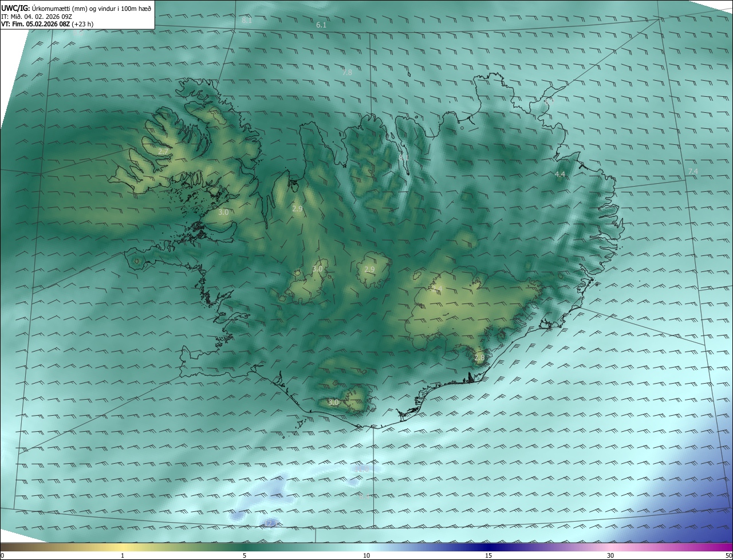Viewport: 733px width, 560px height.
Task: Click the 8.1 value label on the map
Action: (x=247, y=21)
